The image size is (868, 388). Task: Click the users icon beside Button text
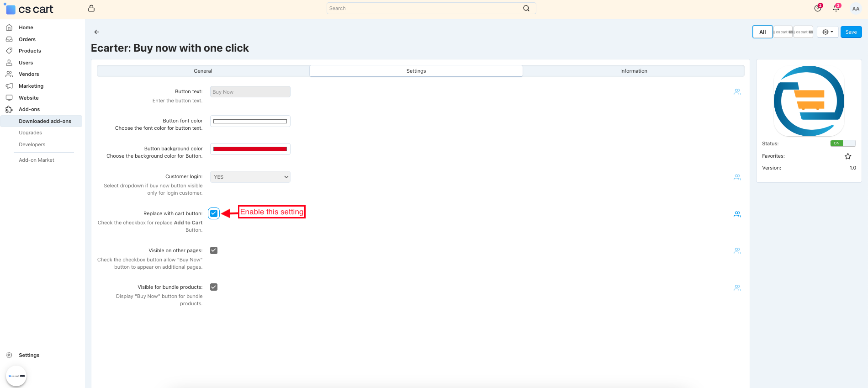click(737, 92)
